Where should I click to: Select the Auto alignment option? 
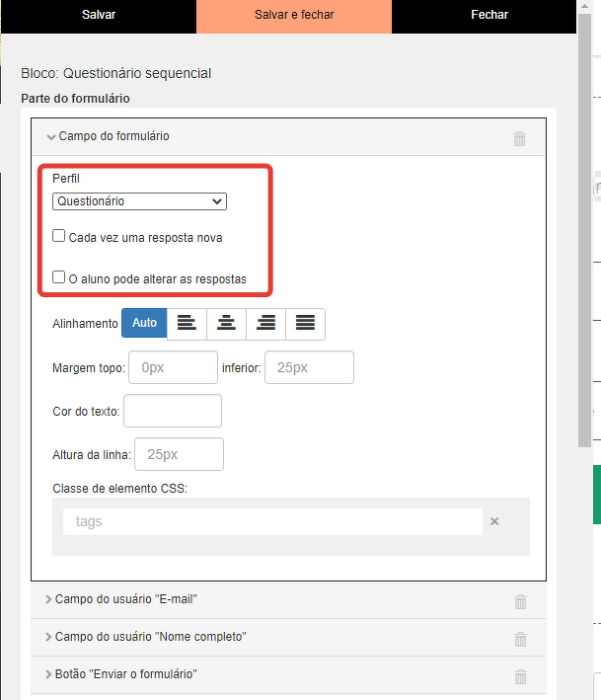(144, 324)
